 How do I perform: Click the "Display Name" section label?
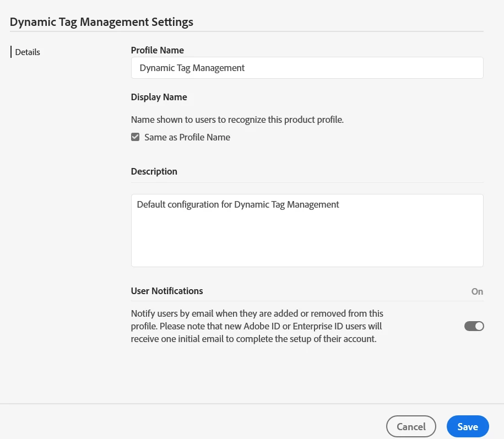(159, 97)
